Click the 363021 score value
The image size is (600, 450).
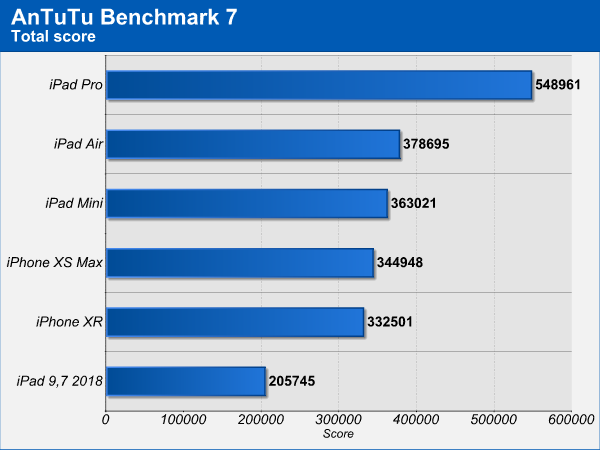414,203
